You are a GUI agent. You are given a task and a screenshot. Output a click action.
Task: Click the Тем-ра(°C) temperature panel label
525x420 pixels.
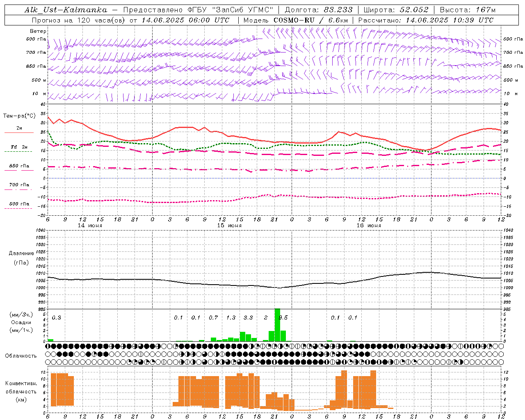19,116
